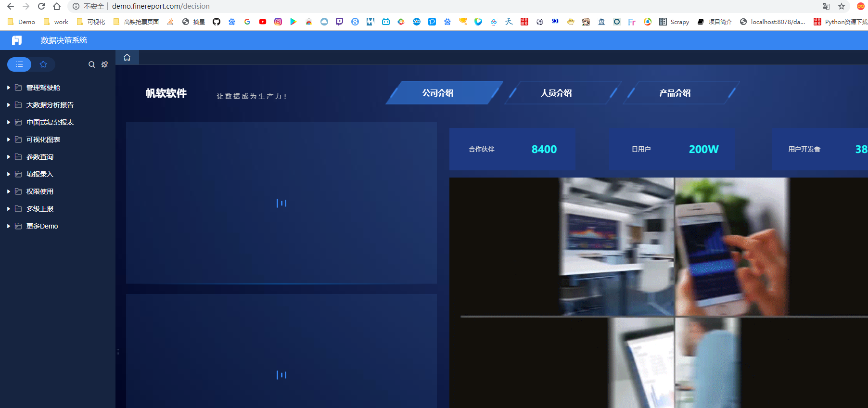868x408 pixels.
Task: Bookmark this page with the star
Action: click(x=842, y=6)
